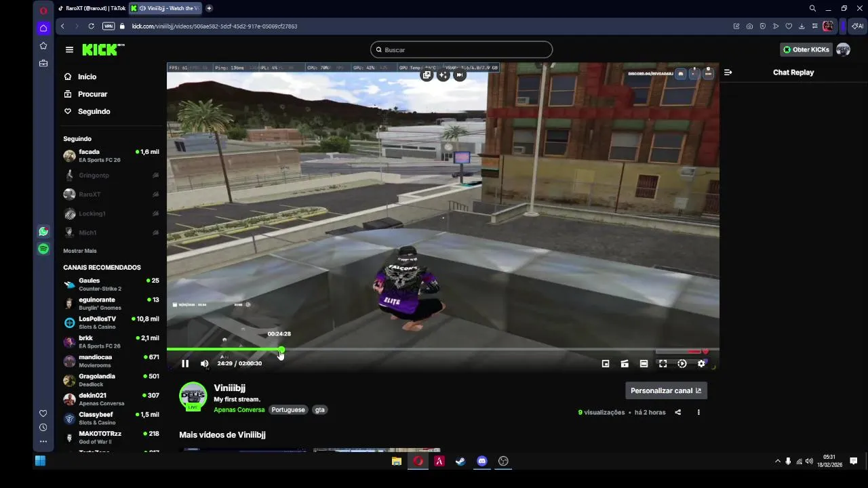
Task: Open the video more options menu
Action: coord(698,412)
